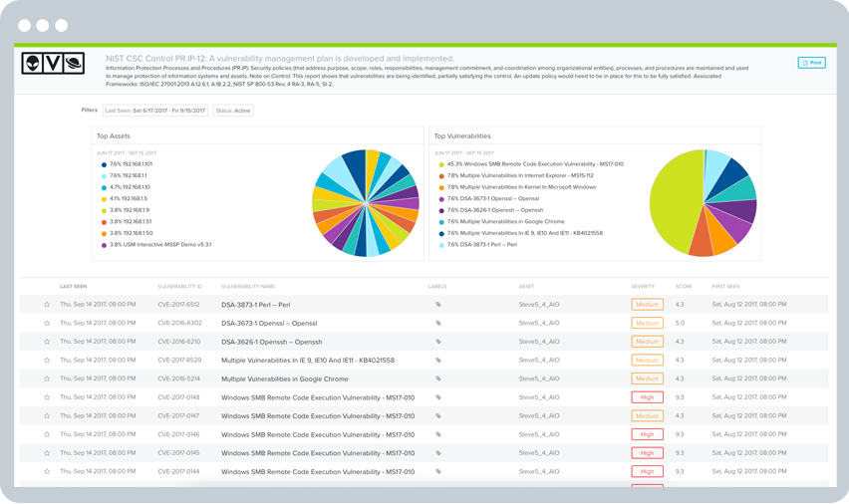Click label tag icon for DSA-3873-1 Perl row
The image size is (849, 504).
[437, 305]
